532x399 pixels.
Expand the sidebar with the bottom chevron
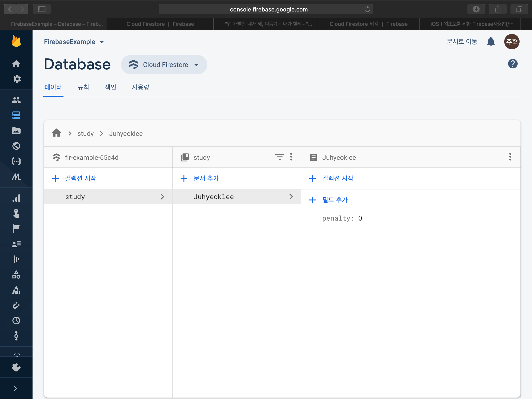pyautogui.click(x=15, y=388)
